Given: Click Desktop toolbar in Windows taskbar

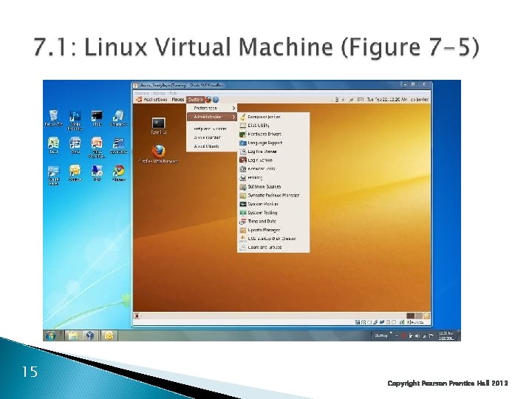Looking at the screenshot, I should point(381,335).
